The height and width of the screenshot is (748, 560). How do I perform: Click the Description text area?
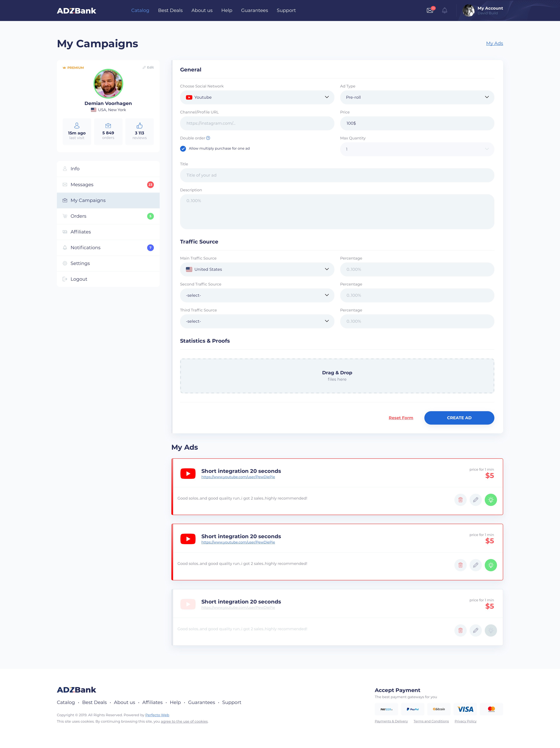[x=337, y=212]
